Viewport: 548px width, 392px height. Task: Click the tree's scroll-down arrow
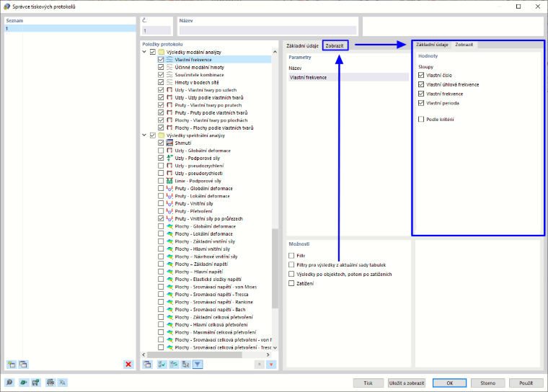pos(275,347)
